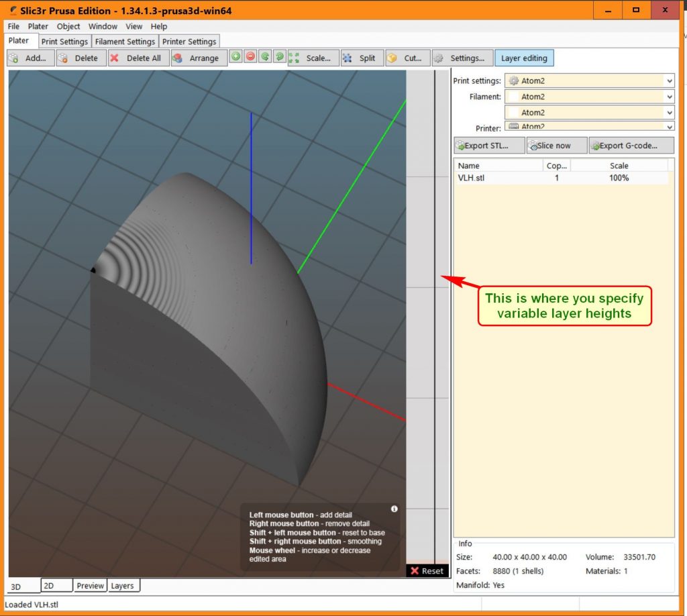Switch to the Printer Settings tab

(189, 42)
